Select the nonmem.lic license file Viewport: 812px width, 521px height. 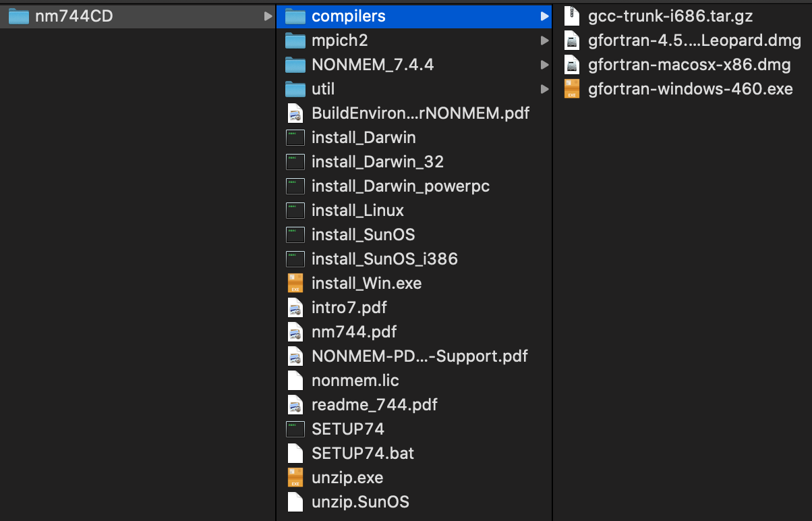(355, 380)
